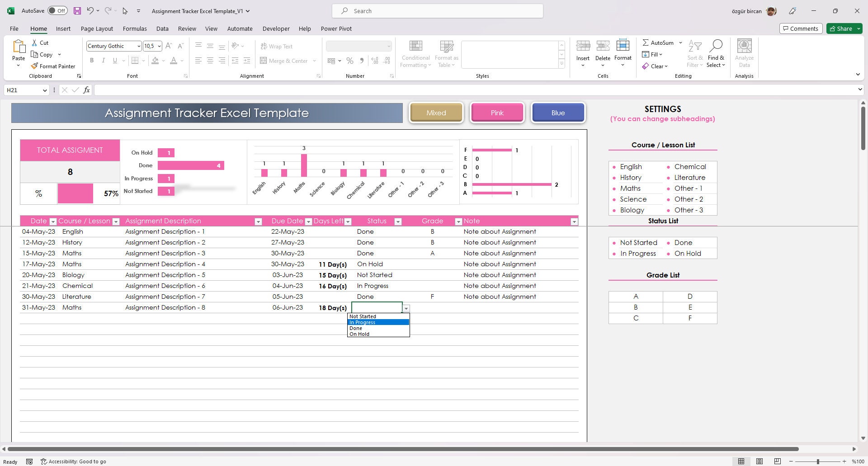The image size is (868, 466).
Task: Click the zoom in plus button
Action: (x=844, y=461)
